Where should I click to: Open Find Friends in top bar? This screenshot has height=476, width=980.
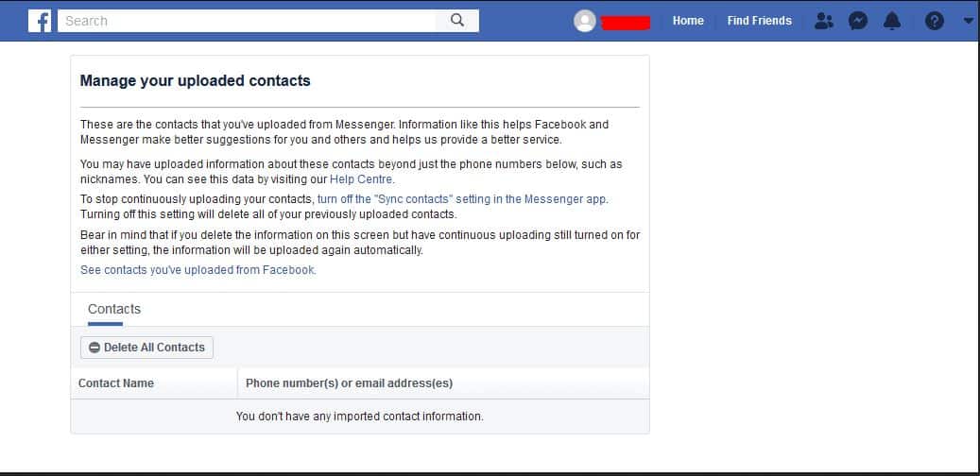pyautogui.click(x=759, y=21)
